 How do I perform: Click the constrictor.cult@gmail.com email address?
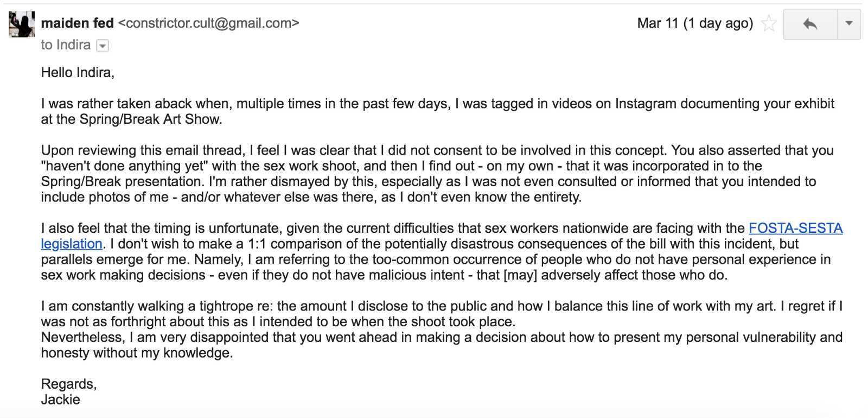coord(209,23)
